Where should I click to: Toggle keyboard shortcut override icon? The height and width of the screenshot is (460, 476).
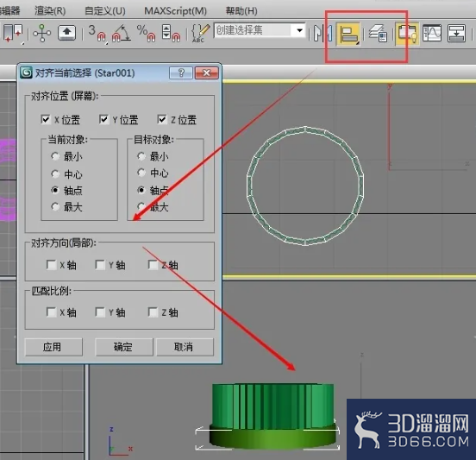tap(66, 33)
